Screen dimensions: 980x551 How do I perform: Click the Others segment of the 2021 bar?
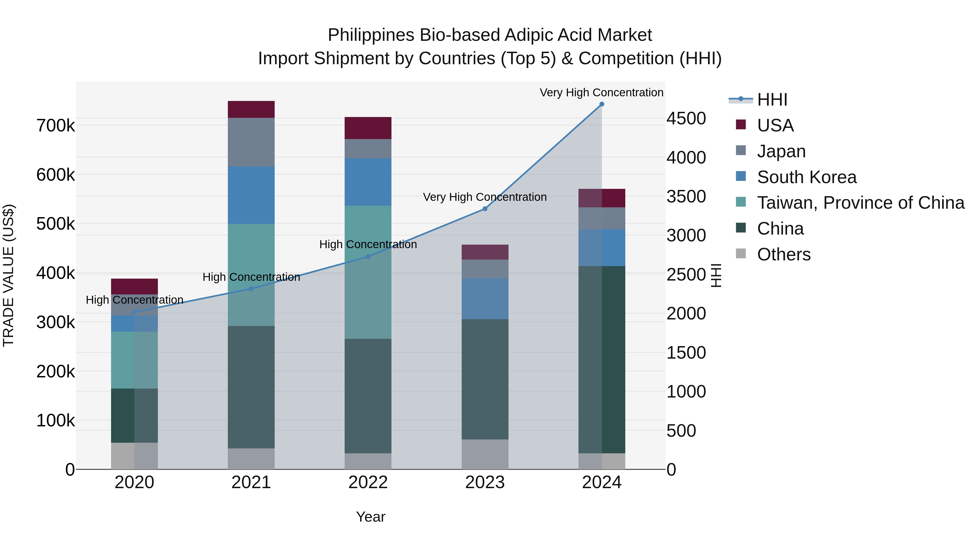251,459
